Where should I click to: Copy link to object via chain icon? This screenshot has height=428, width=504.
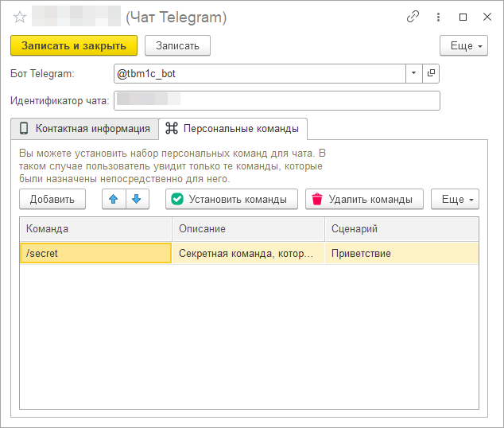tap(413, 17)
